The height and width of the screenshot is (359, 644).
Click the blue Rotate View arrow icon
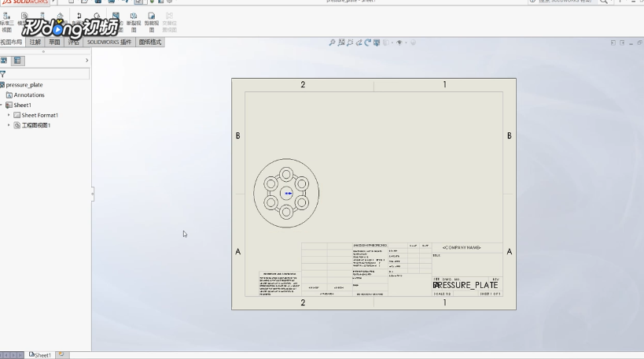click(x=367, y=43)
